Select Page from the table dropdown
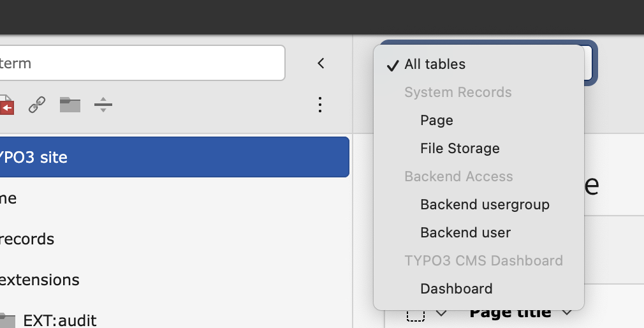 (x=437, y=121)
